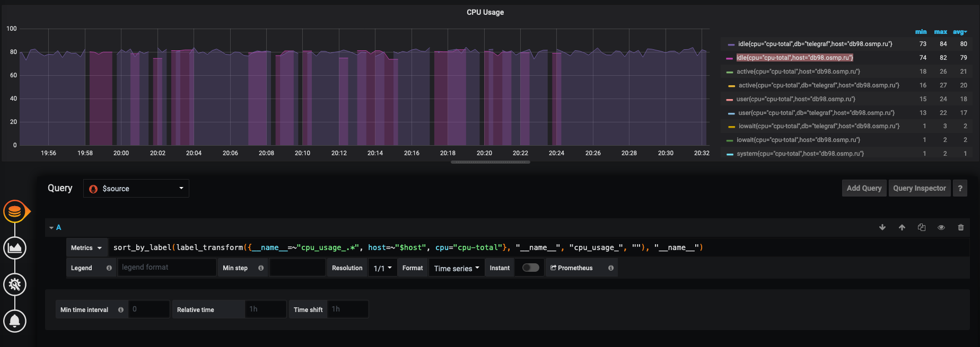Click color swatch of highlighted idle db98 series
Viewport: 980px width, 347px height.
(729, 58)
